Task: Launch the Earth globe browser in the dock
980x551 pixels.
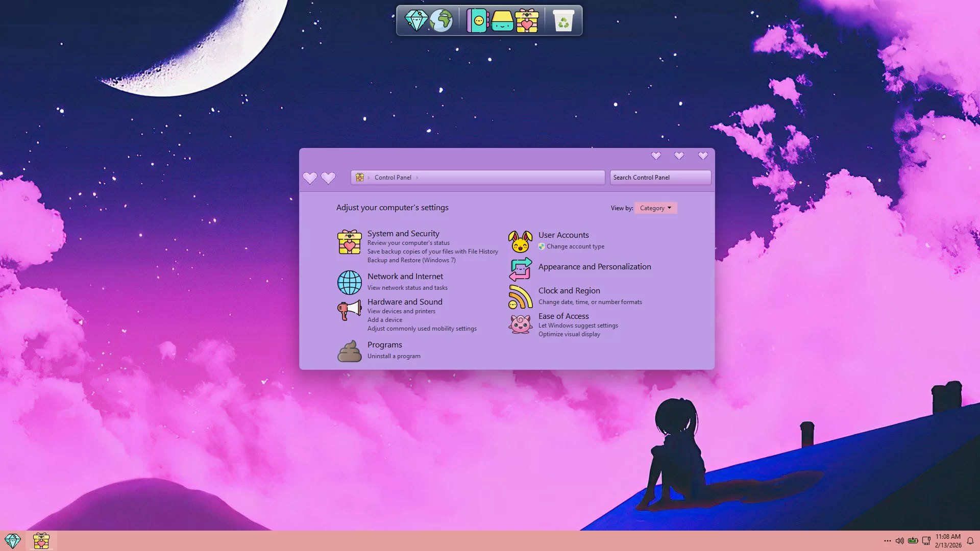Action: 441,21
